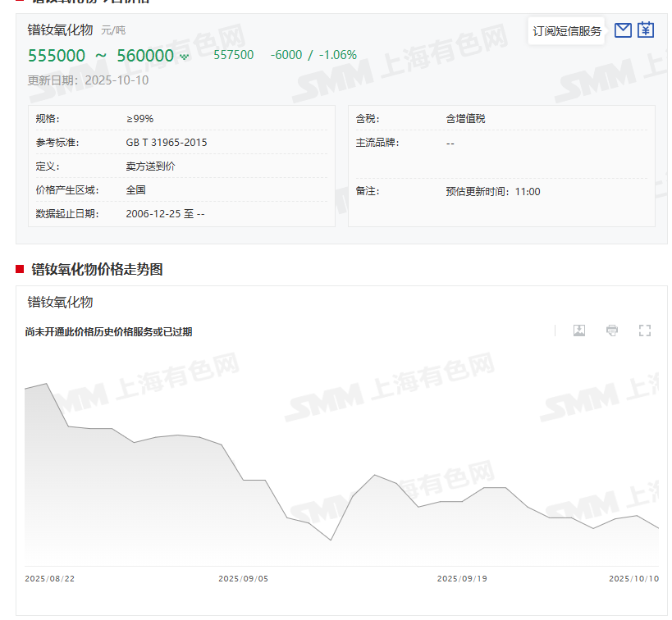Open the chart in fullscreen mode
672x620 pixels.
pos(645,331)
